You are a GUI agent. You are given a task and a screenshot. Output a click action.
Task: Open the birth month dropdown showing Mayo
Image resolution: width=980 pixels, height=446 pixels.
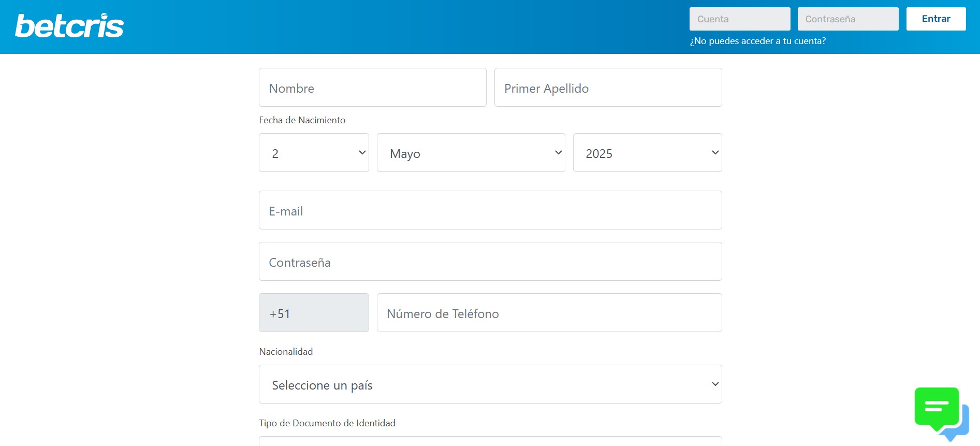[x=471, y=153]
